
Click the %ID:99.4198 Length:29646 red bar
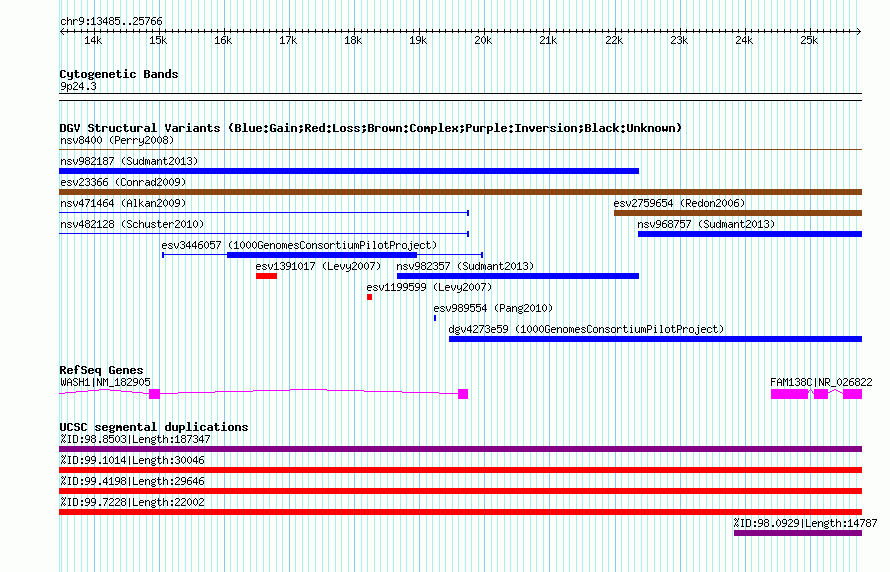tap(460, 491)
